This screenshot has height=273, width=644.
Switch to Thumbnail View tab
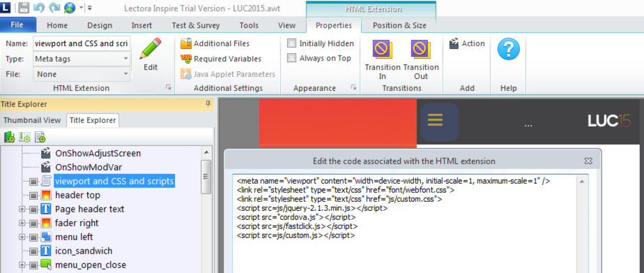tap(32, 120)
